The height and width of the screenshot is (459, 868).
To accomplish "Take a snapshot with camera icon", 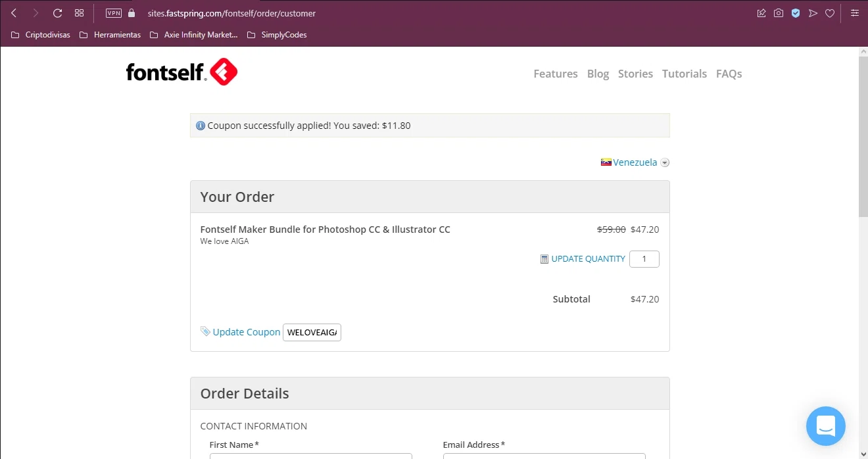I will (x=779, y=13).
